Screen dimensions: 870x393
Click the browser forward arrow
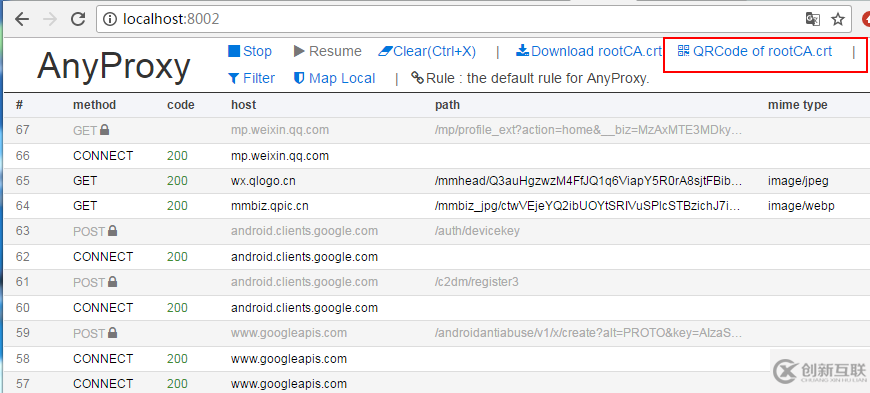(50, 19)
